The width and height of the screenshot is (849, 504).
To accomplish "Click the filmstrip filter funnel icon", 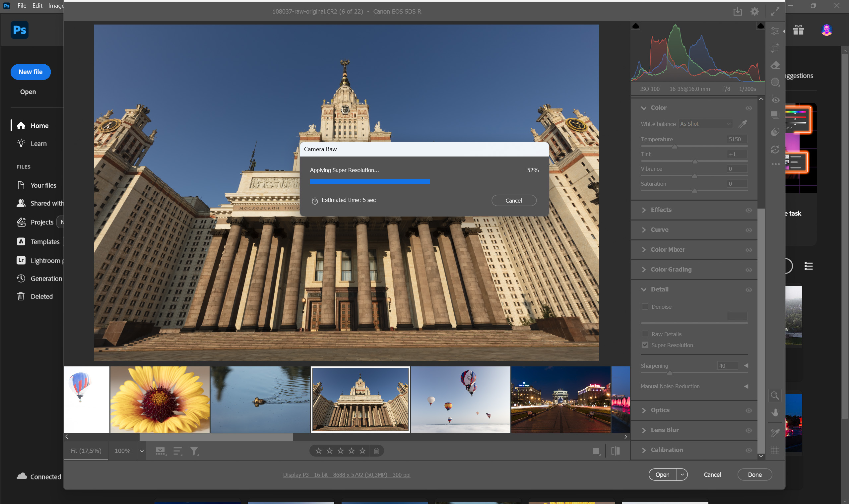I will (x=194, y=451).
